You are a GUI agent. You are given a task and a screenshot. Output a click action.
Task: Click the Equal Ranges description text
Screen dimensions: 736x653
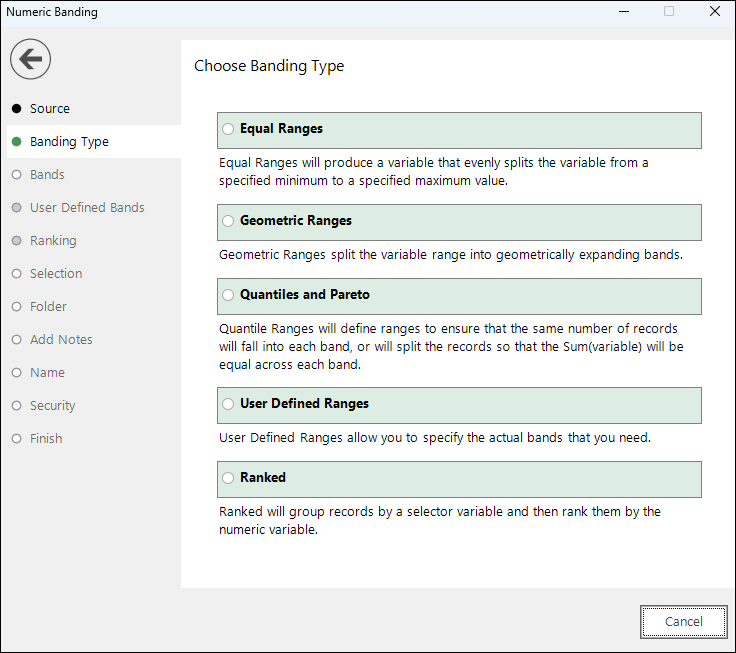[434, 171]
